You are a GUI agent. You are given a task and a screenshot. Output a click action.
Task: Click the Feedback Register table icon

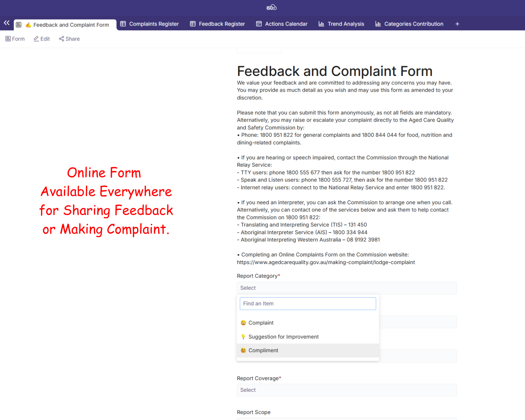click(x=192, y=24)
